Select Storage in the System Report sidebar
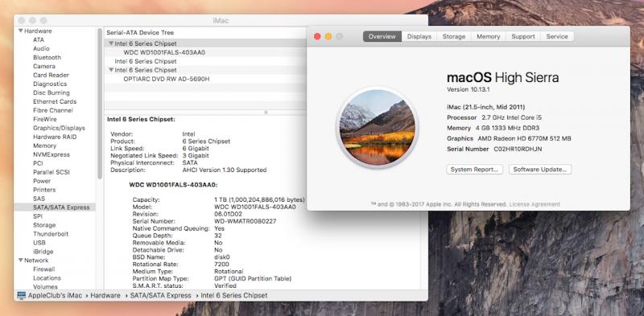644x316 pixels. 44,225
